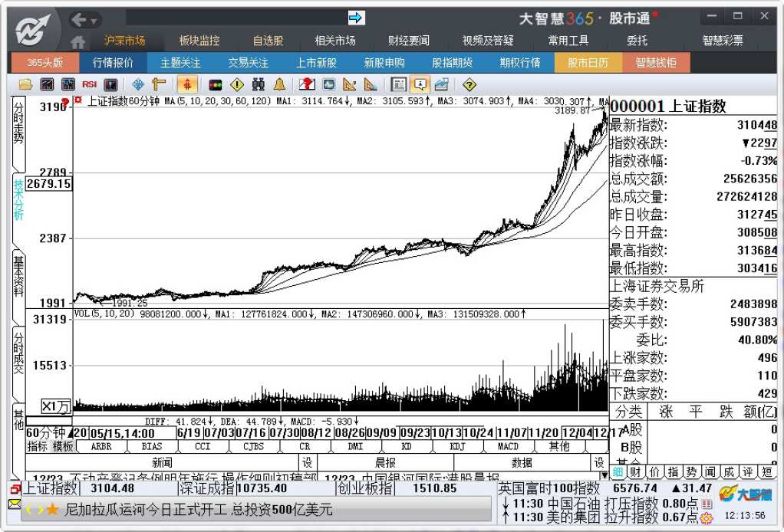Click the rising trend chart toolbar icon
The image size is (784, 532).
(x=442, y=84)
